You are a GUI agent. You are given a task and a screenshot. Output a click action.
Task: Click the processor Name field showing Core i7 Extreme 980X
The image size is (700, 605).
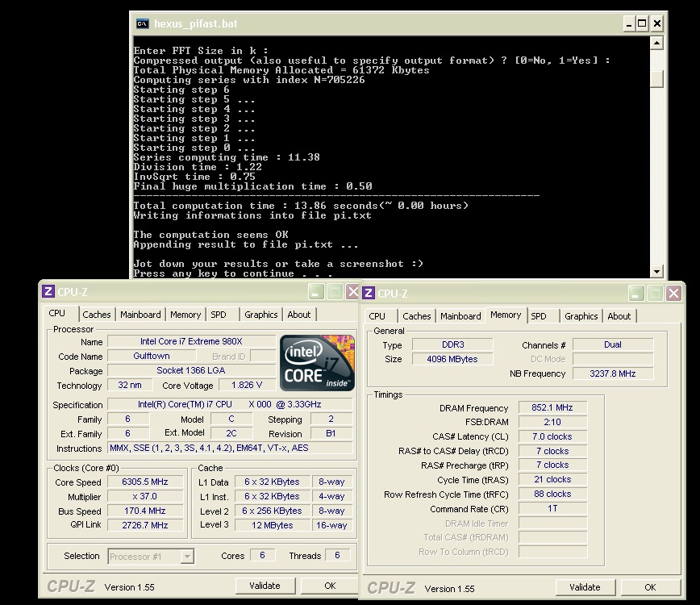[x=191, y=342]
